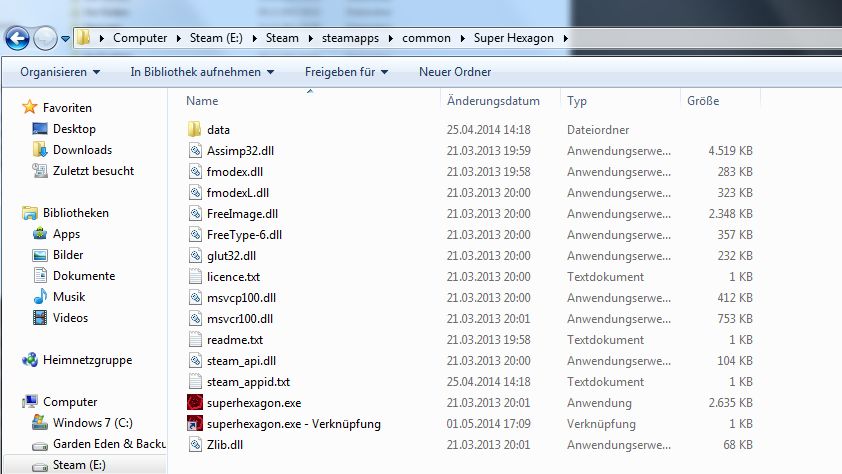Screen dimensions: 842x474
Task: Click the 4.519 KB size value
Action: click(730, 150)
